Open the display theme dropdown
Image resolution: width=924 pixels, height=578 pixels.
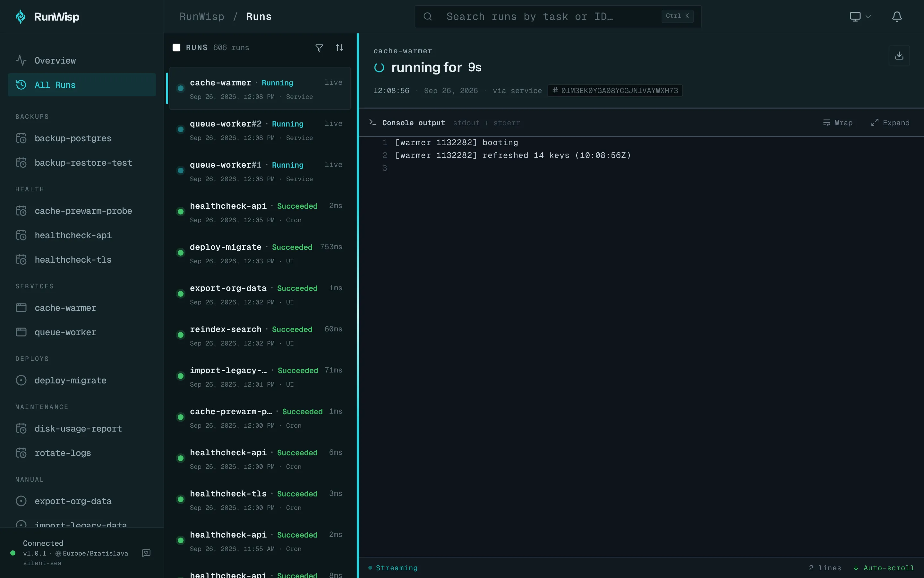pos(860,16)
